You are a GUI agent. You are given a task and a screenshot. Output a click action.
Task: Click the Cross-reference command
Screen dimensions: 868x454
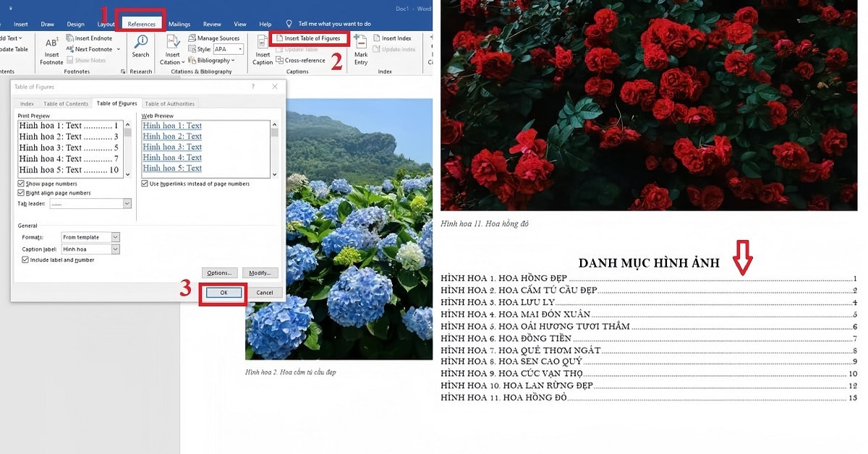coord(303,61)
